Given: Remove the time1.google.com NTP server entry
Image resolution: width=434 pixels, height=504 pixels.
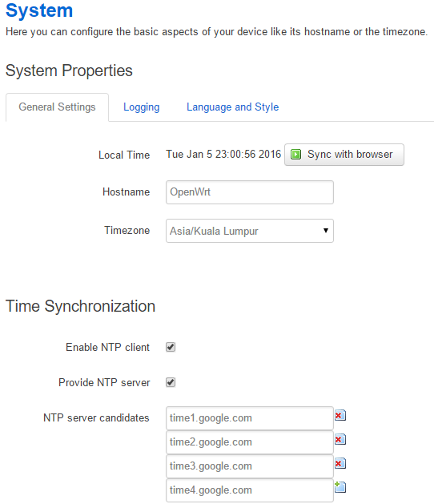Looking at the screenshot, I should click(340, 415).
